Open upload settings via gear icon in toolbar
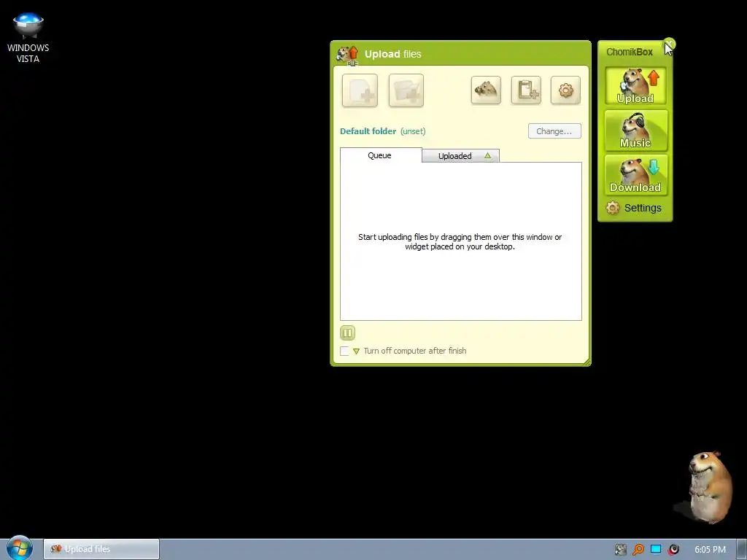747x560 pixels. click(565, 90)
